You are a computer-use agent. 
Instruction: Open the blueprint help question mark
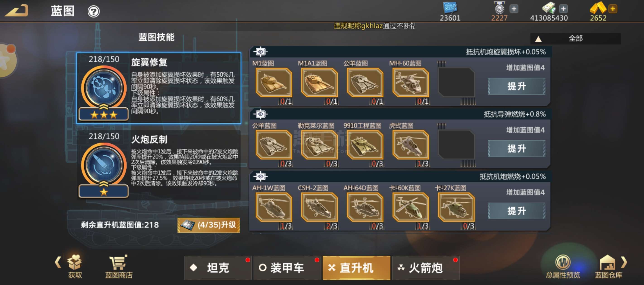point(94,11)
